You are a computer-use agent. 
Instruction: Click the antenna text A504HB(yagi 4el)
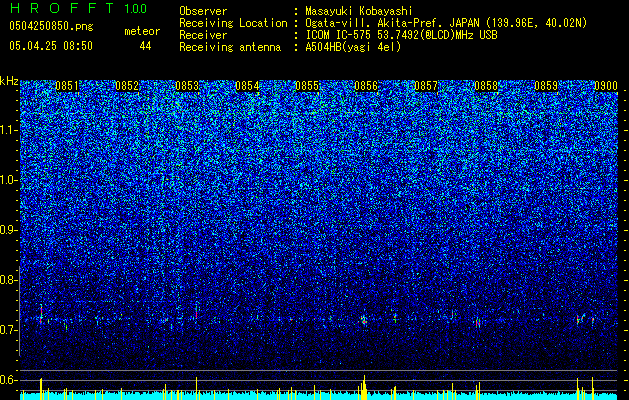click(x=353, y=47)
